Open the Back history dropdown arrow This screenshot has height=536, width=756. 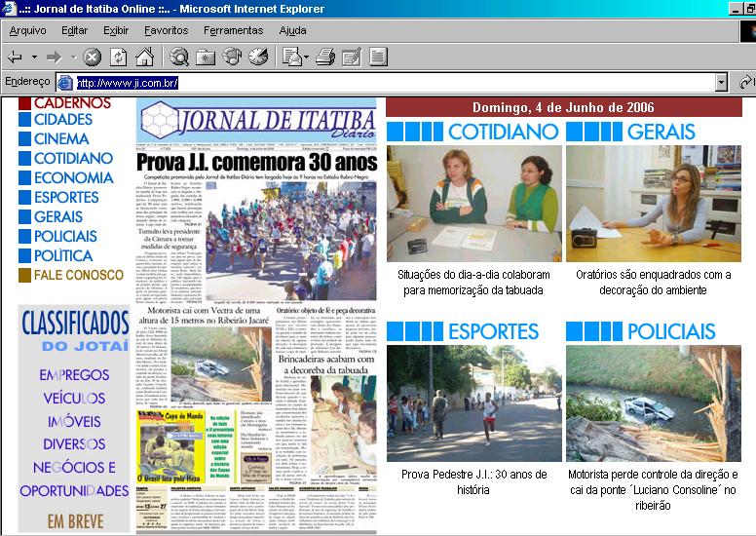point(34,57)
